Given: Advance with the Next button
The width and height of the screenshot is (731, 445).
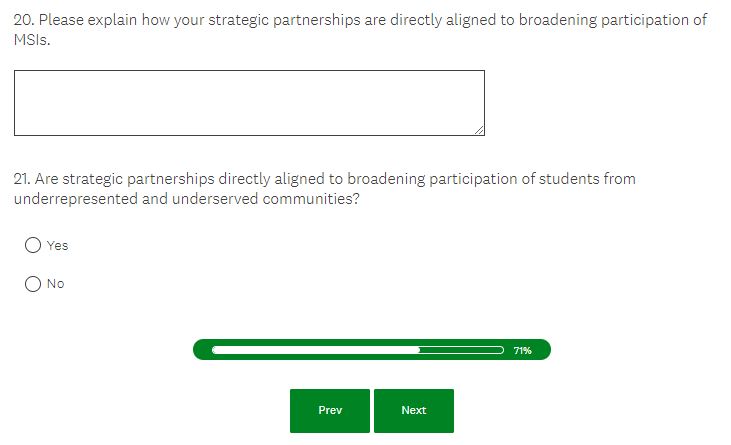Looking at the screenshot, I should pos(414,410).
